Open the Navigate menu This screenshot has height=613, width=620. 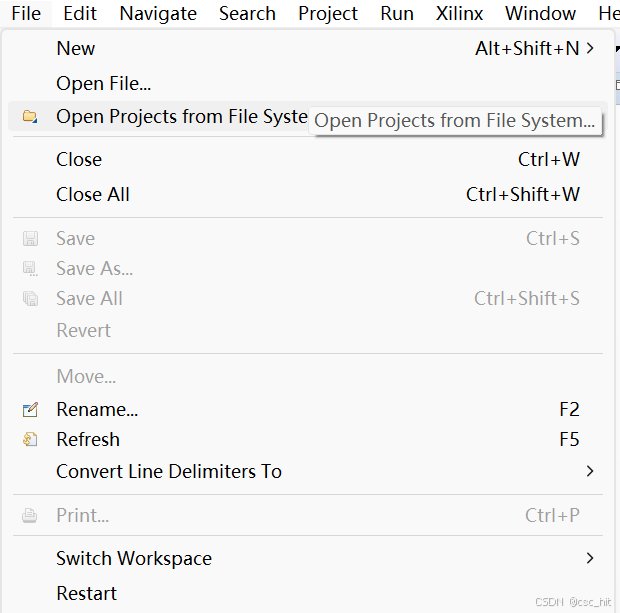158,13
